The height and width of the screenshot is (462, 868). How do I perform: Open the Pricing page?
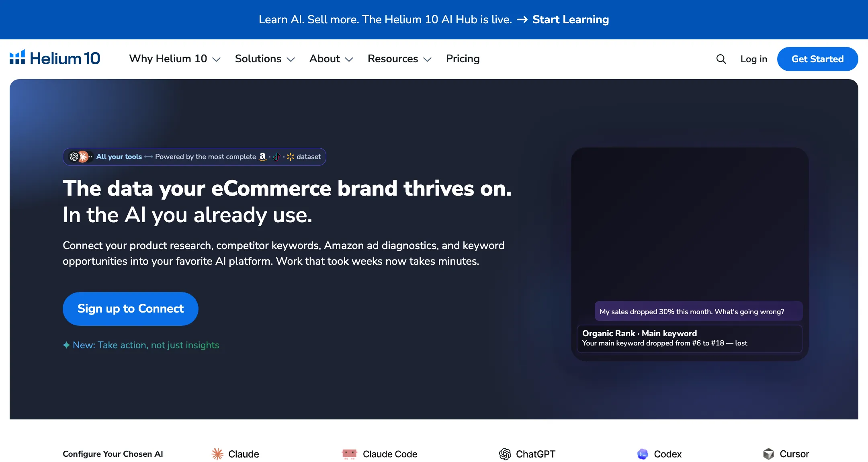(463, 59)
